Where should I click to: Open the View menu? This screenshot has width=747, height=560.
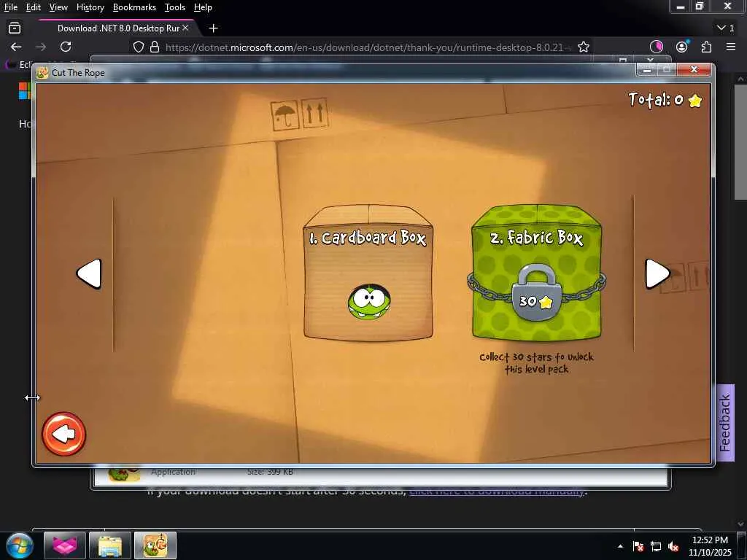click(58, 7)
